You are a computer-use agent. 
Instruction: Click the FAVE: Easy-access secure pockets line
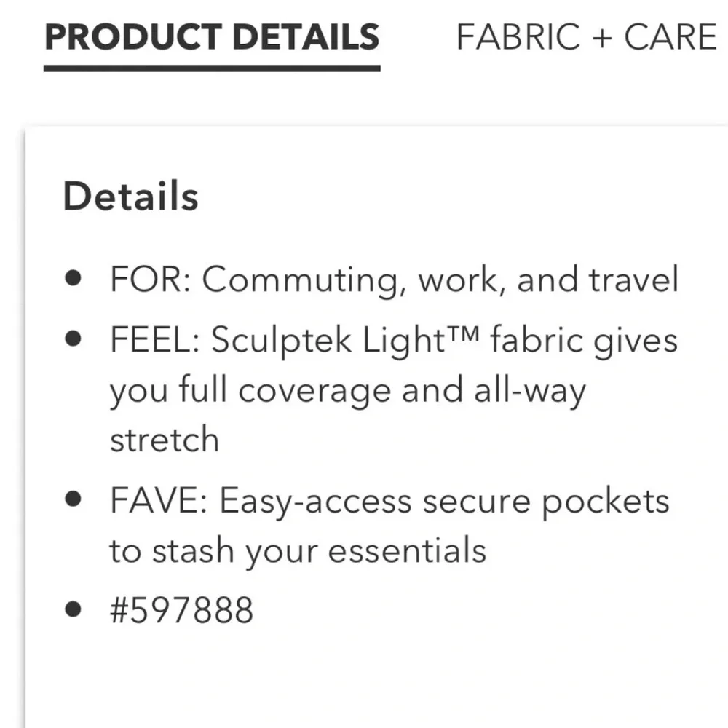click(x=389, y=502)
